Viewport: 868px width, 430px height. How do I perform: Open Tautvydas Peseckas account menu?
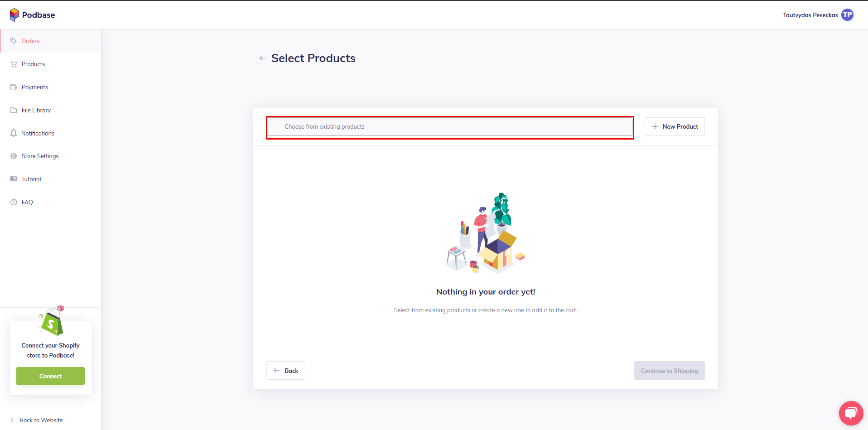tap(810, 15)
